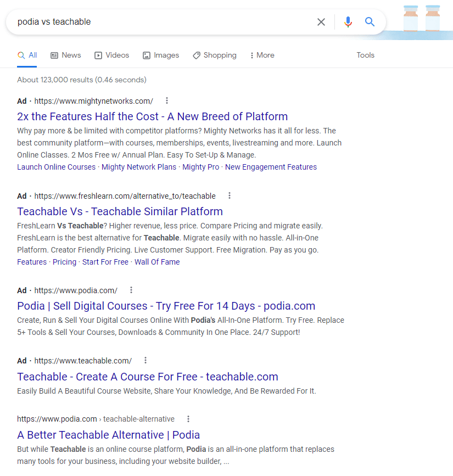Viewport: 453px width, 476px height.
Task: Open options dots beside podia.com teachable-alternative result
Action: click(188, 418)
